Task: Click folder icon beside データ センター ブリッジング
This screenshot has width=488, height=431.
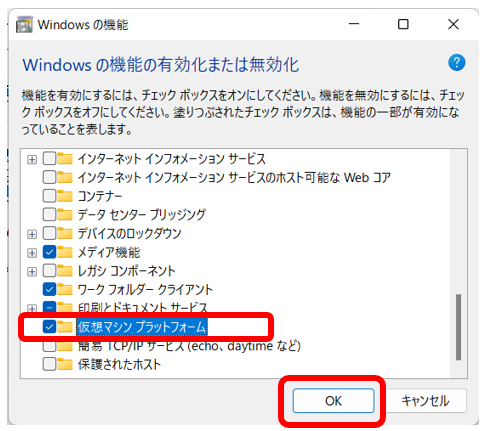Action: coord(65,214)
